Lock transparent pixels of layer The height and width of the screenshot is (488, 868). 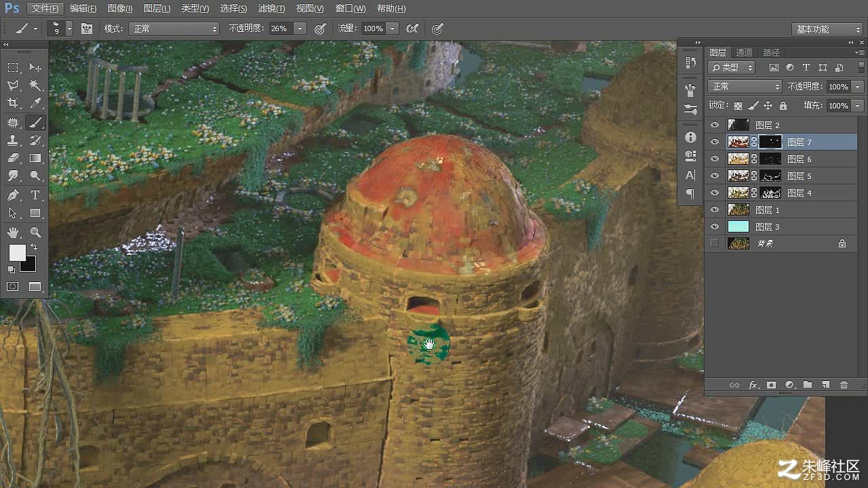click(738, 106)
